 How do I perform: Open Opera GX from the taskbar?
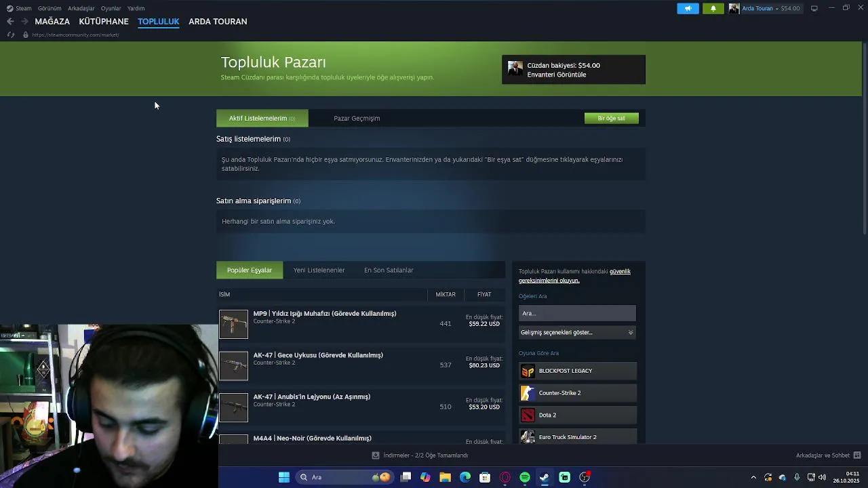pos(505,477)
